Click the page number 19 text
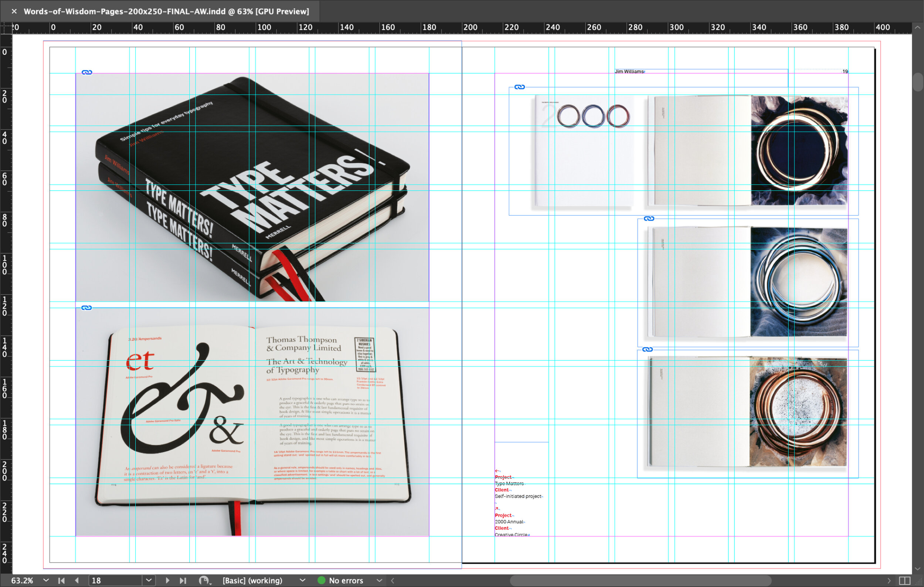The image size is (924, 587). [845, 71]
